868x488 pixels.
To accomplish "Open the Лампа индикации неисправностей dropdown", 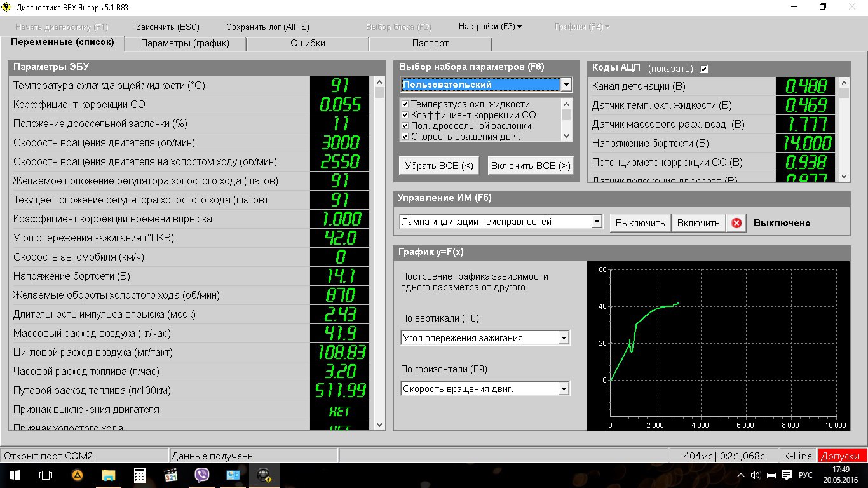I will pos(597,222).
